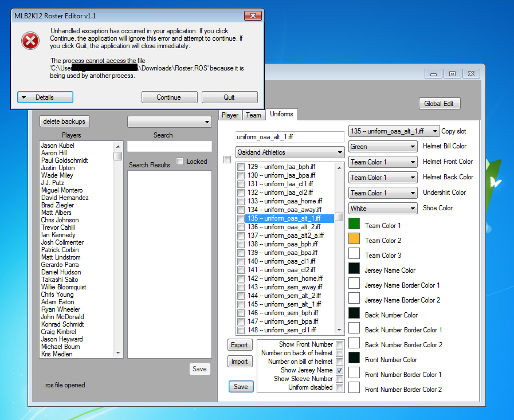Change Jersey Name Border Color 1 swatch

[x=354, y=283]
